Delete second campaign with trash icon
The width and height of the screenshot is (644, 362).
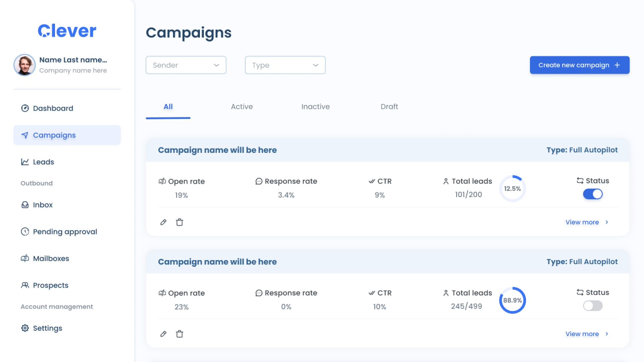[179, 334]
